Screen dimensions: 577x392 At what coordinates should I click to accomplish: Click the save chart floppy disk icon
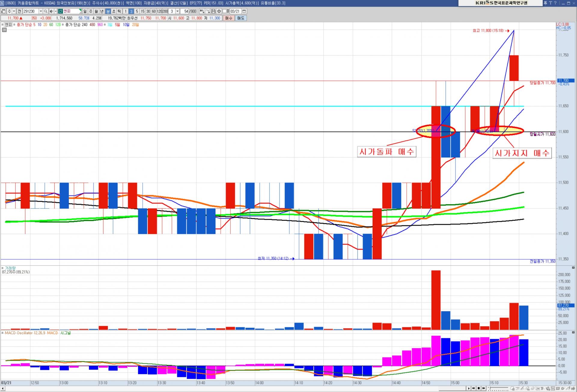213,11
